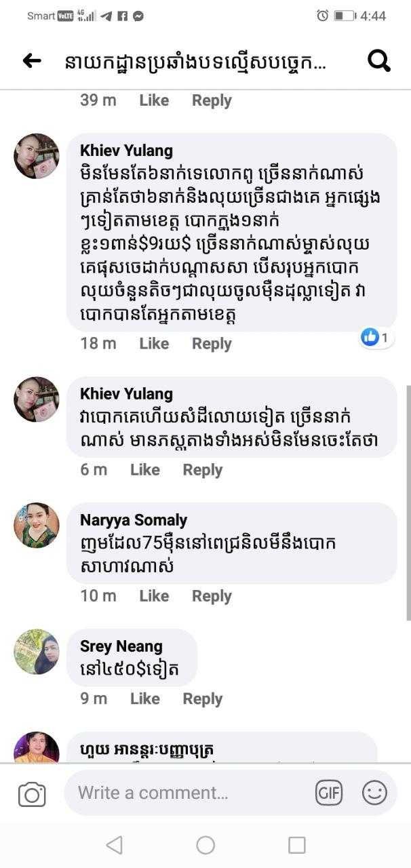
Task: Reply to the 39 m comment
Action: (x=212, y=100)
